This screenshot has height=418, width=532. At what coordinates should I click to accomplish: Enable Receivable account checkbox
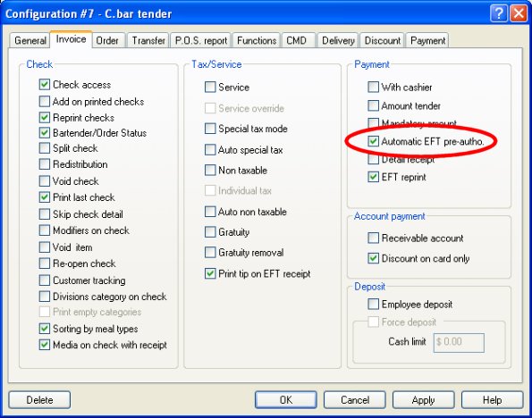(x=373, y=238)
